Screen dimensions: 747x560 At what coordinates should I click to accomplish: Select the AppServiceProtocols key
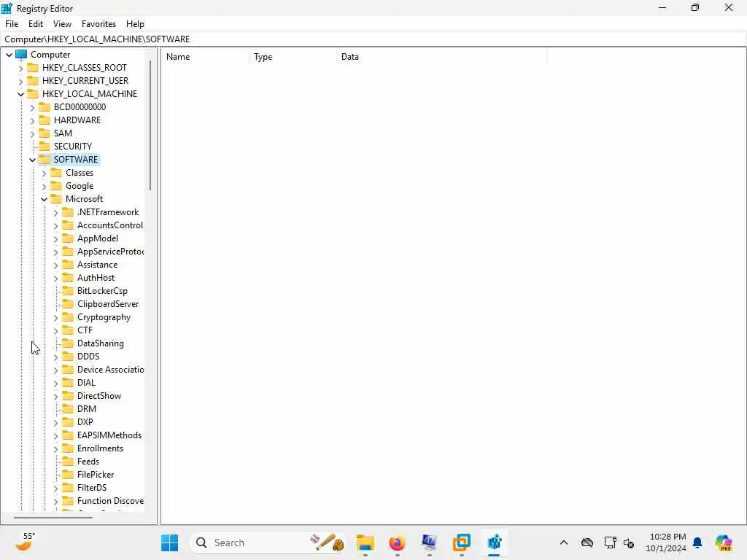coord(110,252)
